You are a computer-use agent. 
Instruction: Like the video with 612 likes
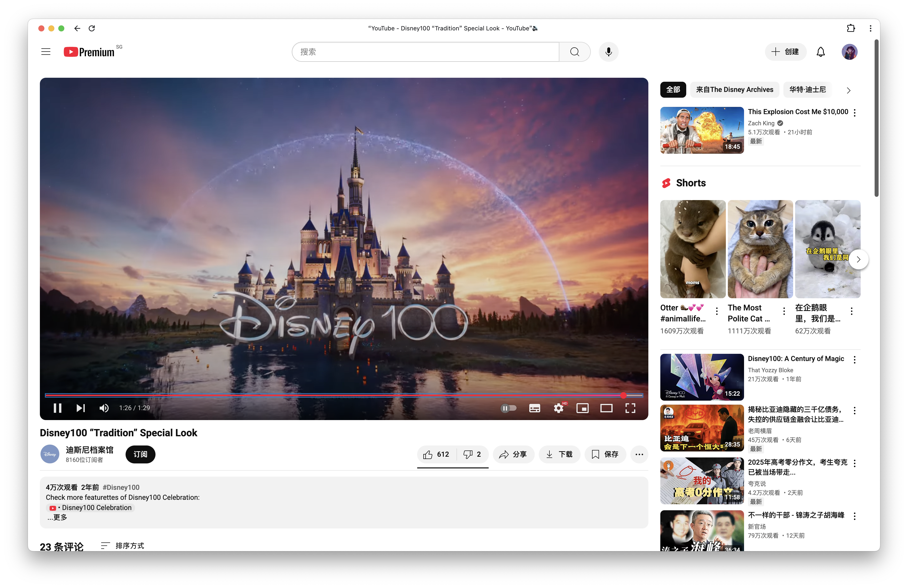coord(437,454)
